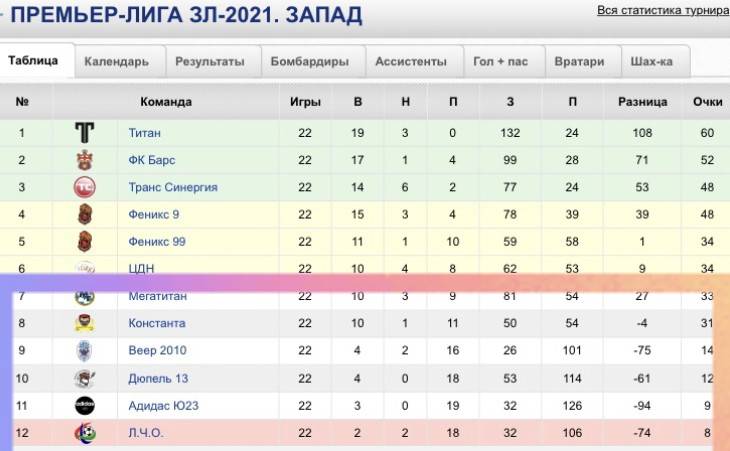Click the Веер 2010 team crest
Viewport: 730px width, 451px height.
85,350
